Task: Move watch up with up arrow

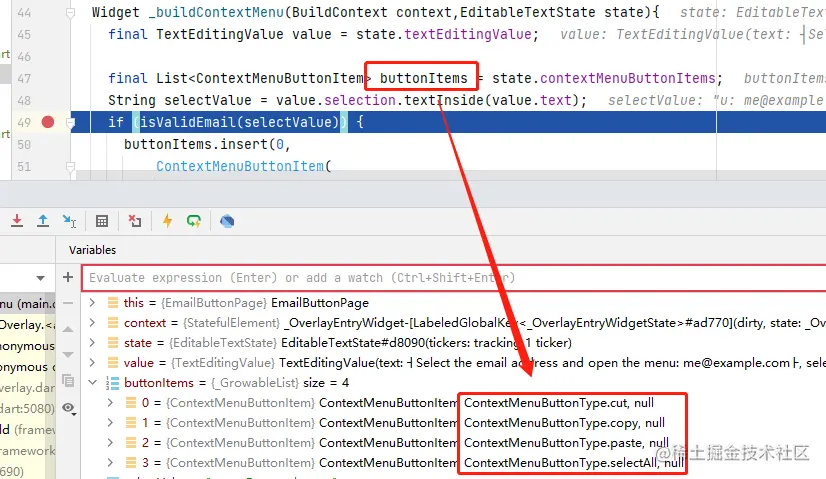Action: pyautogui.click(x=68, y=329)
